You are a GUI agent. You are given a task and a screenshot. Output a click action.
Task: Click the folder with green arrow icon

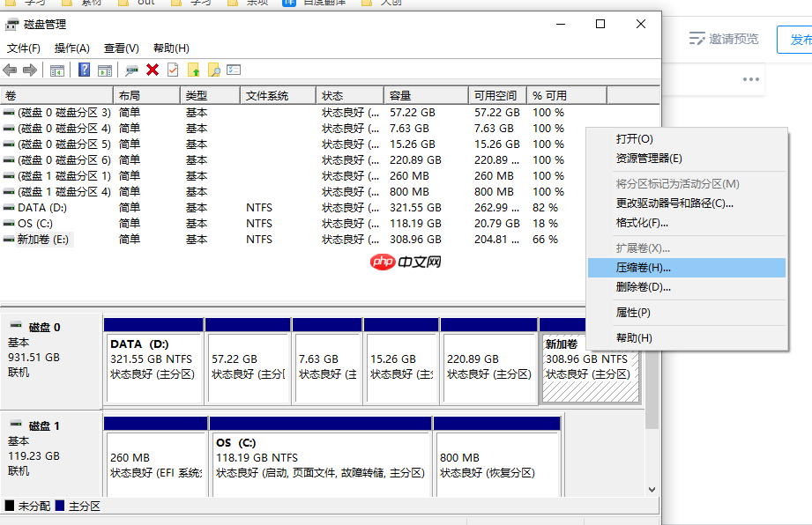[194, 70]
